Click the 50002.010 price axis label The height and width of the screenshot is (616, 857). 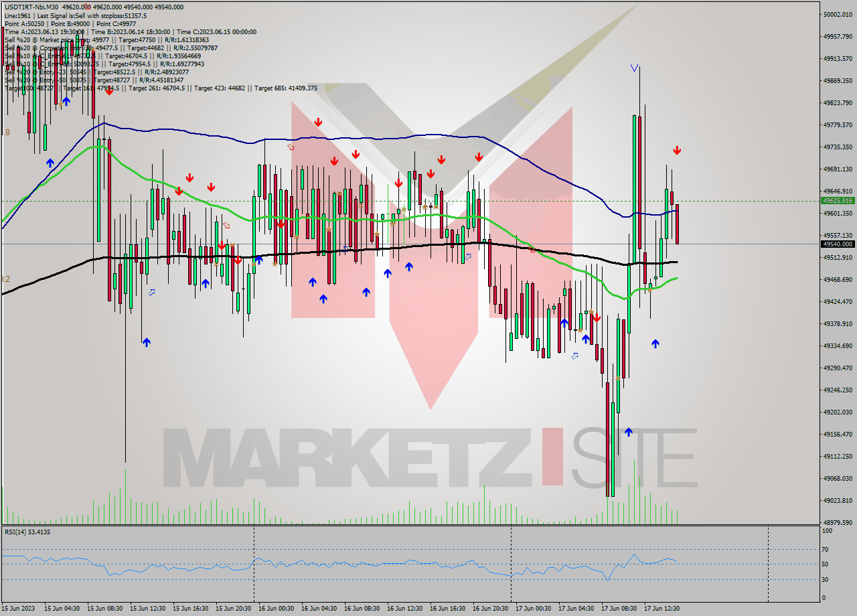(x=839, y=14)
